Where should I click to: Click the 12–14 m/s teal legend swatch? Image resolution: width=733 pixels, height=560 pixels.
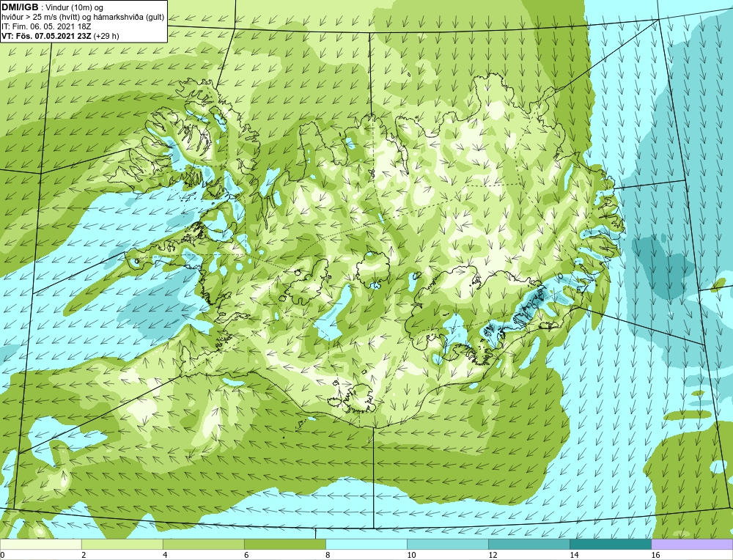coord(528,544)
